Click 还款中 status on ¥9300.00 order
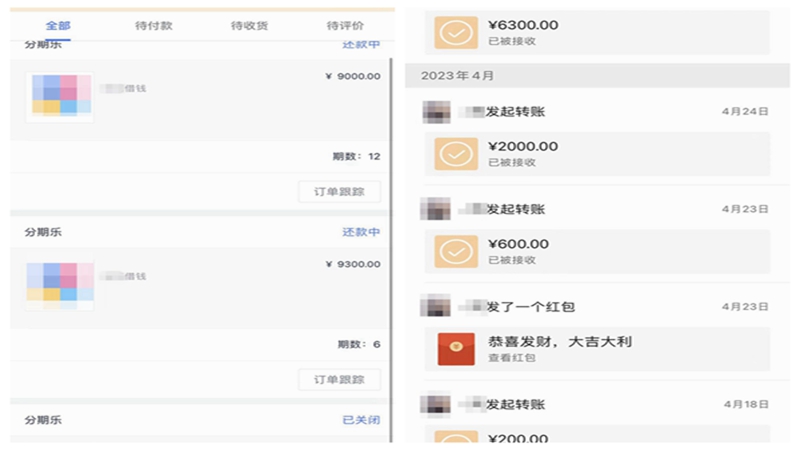The width and height of the screenshot is (800, 450). (361, 232)
